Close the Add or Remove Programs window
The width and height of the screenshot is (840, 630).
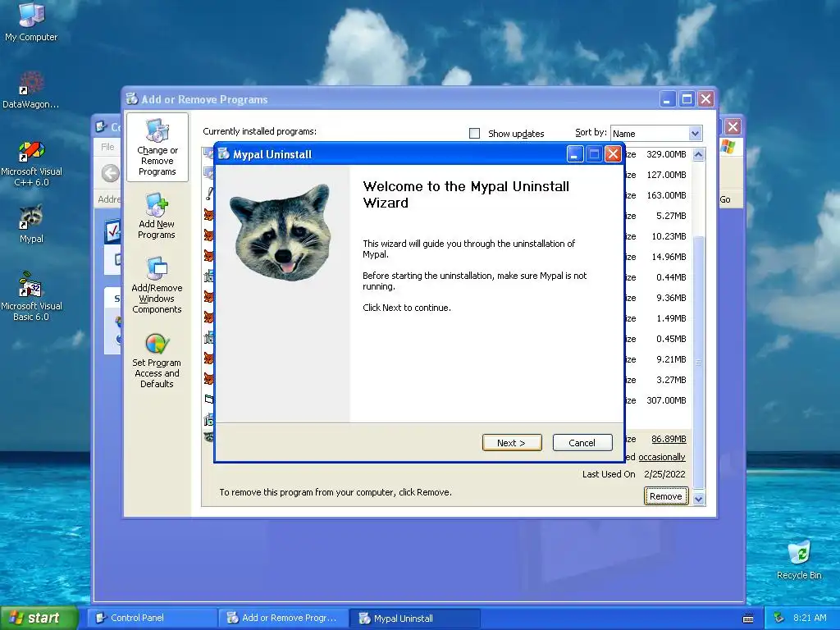click(x=706, y=99)
